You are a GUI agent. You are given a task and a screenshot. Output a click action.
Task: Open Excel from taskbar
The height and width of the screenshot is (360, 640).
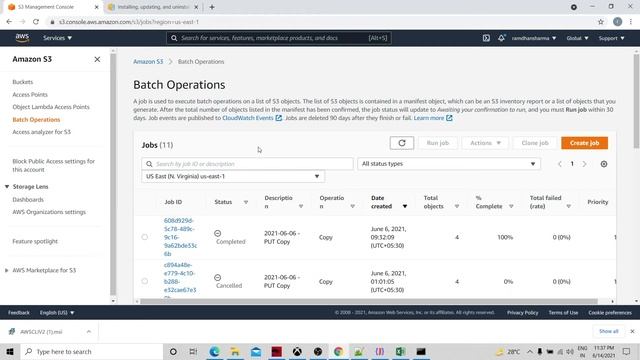tap(400, 351)
